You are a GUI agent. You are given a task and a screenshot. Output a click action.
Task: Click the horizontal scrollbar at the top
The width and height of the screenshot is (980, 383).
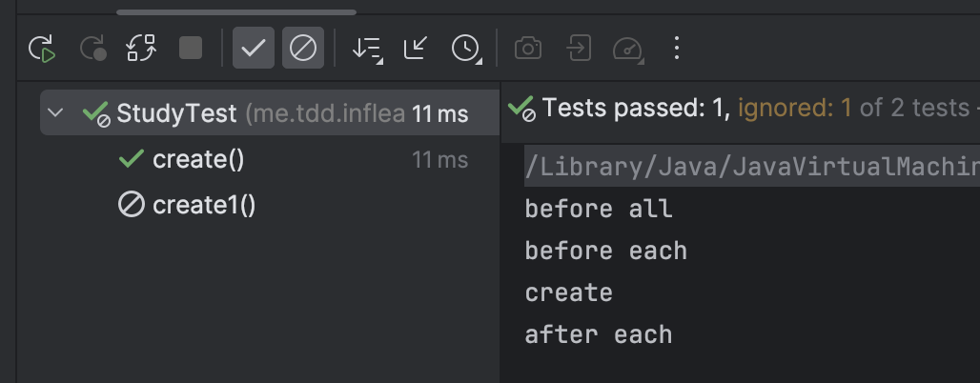[x=236, y=11]
